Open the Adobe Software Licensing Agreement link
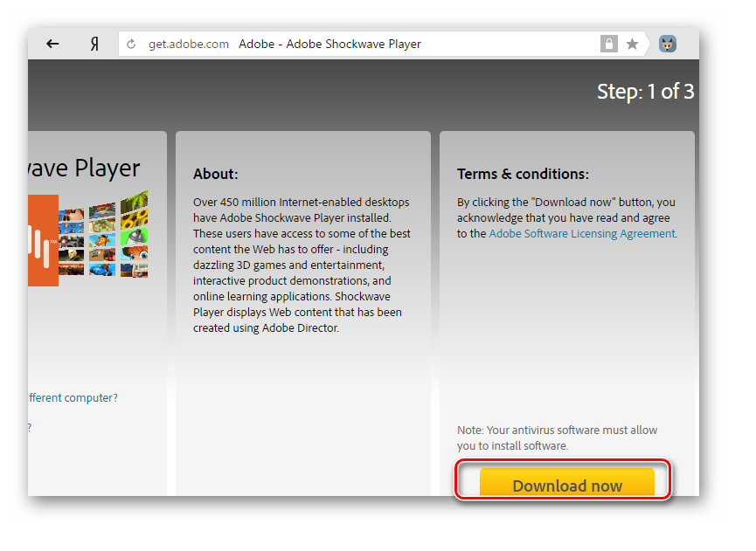The image size is (756, 551). (x=581, y=234)
